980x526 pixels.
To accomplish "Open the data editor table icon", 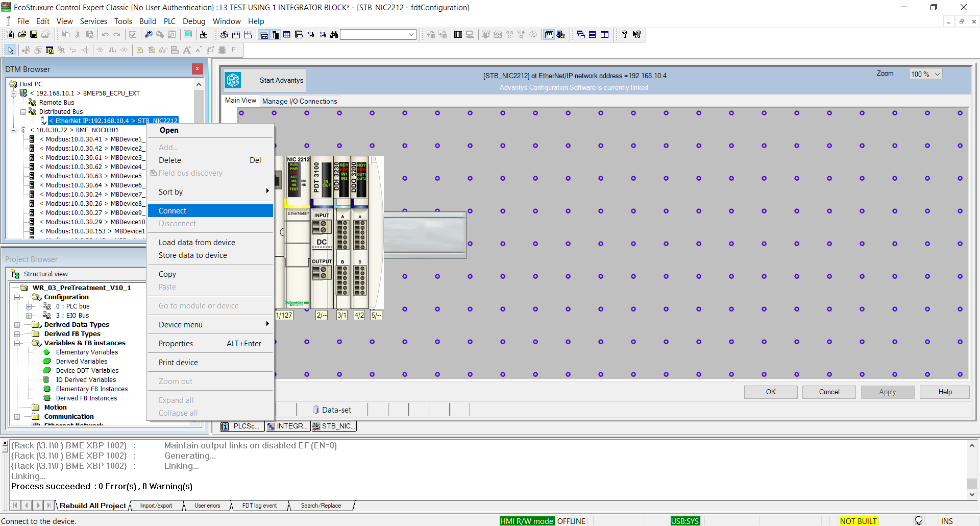I will (x=287, y=34).
